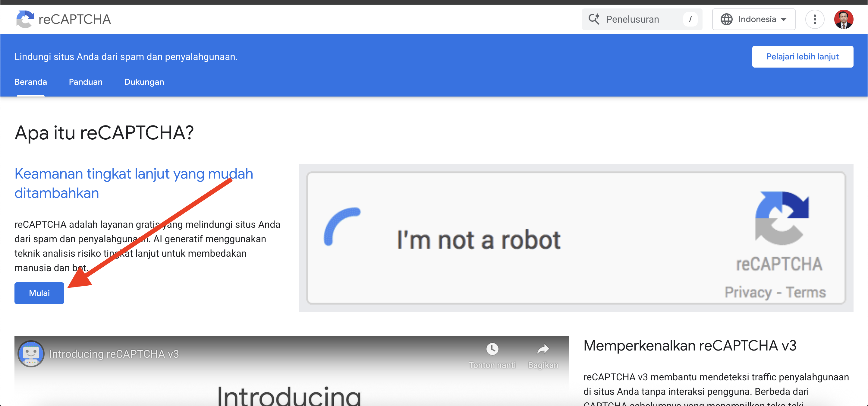
Task: Share the video via the Bagikan arrow icon
Action: click(x=543, y=350)
